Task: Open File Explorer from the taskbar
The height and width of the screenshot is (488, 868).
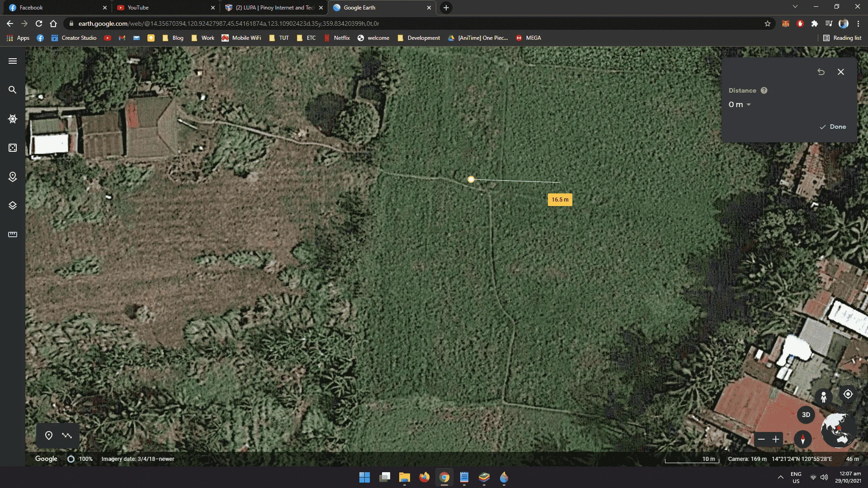Action: pyautogui.click(x=404, y=478)
